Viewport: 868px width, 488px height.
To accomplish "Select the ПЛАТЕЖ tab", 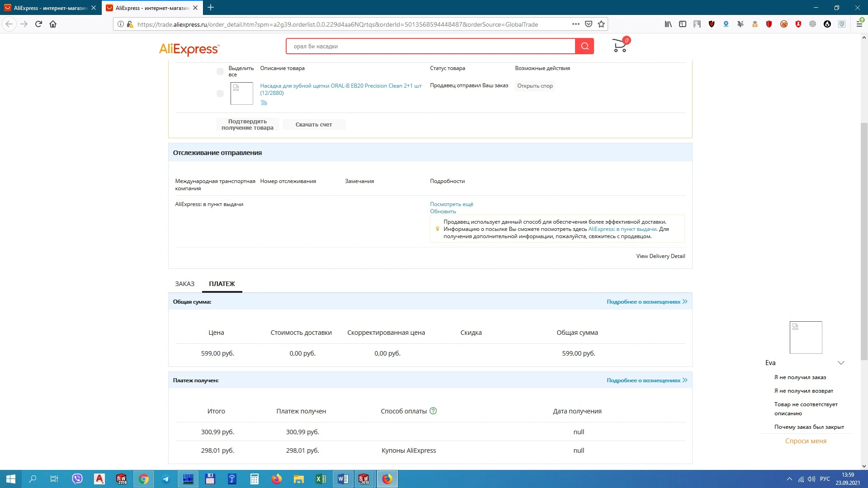I will tap(222, 284).
